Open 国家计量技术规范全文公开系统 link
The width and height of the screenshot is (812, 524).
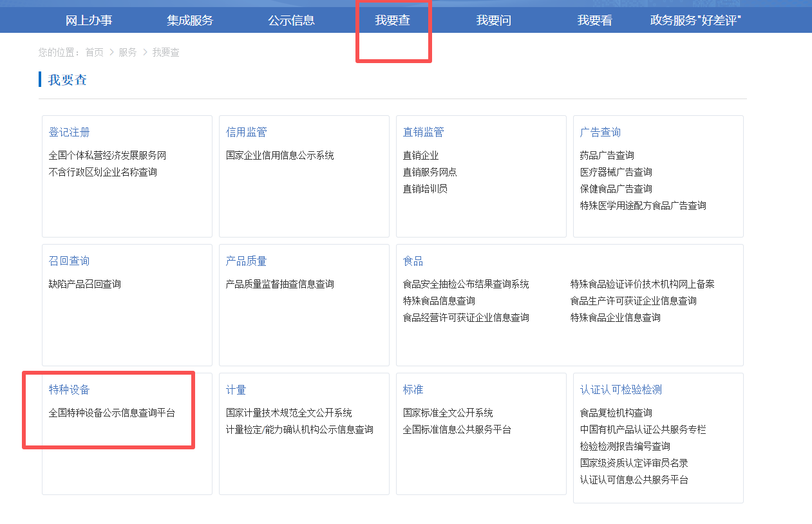coord(289,413)
